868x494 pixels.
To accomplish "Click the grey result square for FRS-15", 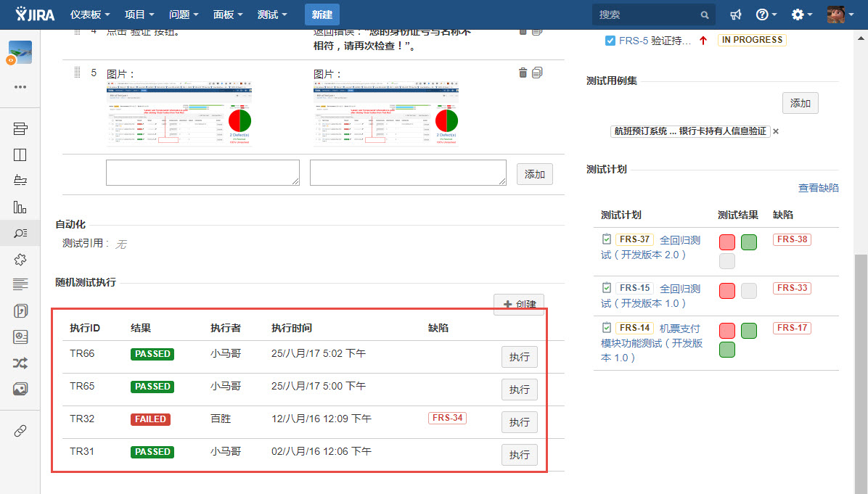I will 748,290.
